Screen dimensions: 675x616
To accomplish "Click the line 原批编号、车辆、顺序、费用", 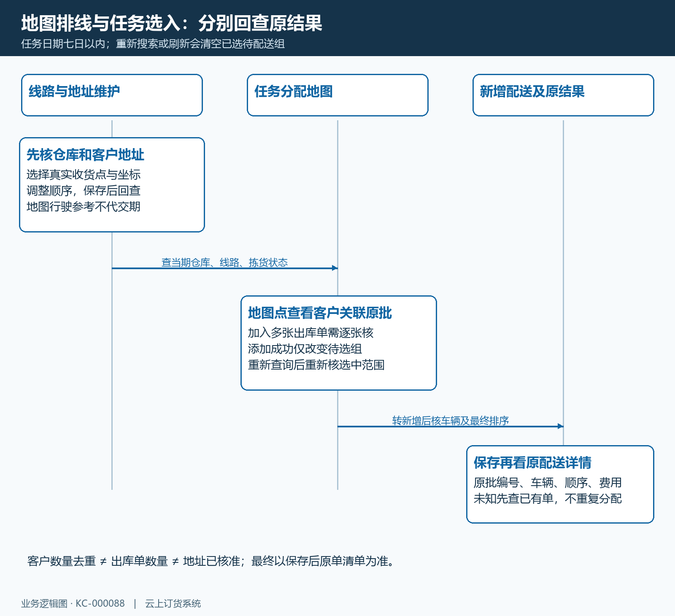I will tap(548, 483).
